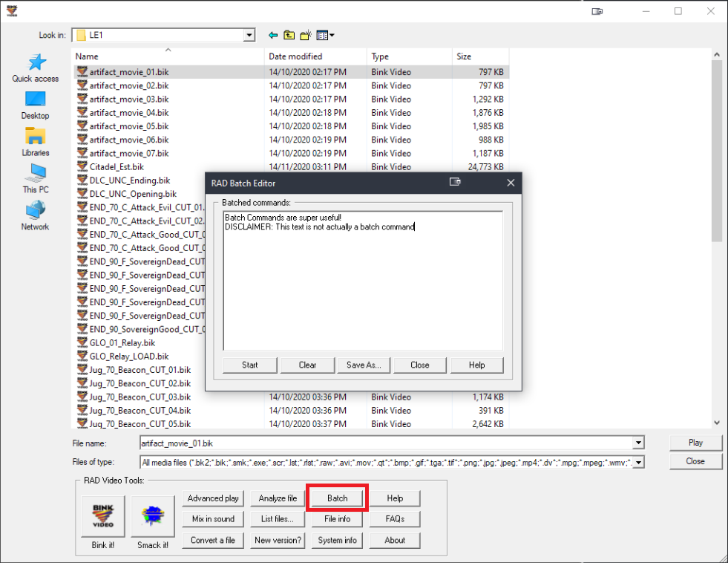
Task: Select Jug_70_Beacon_CUT_01.bik in the list
Action: click(x=140, y=370)
